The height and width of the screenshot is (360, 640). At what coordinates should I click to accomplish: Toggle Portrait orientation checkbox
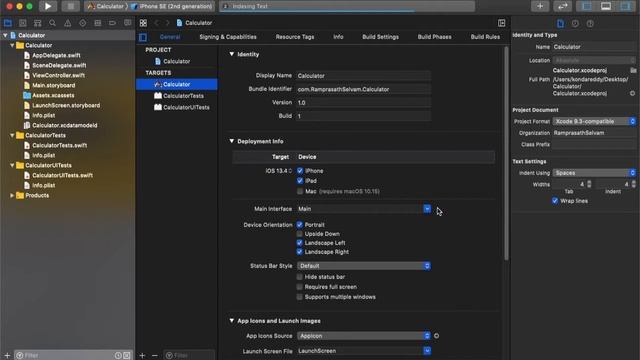point(300,224)
